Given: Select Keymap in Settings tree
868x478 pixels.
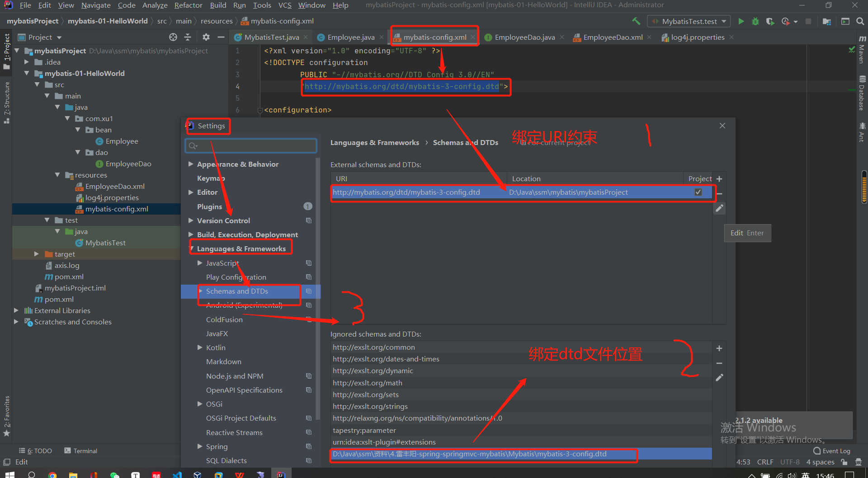Looking at the screenshot, I should coord(211,178).
